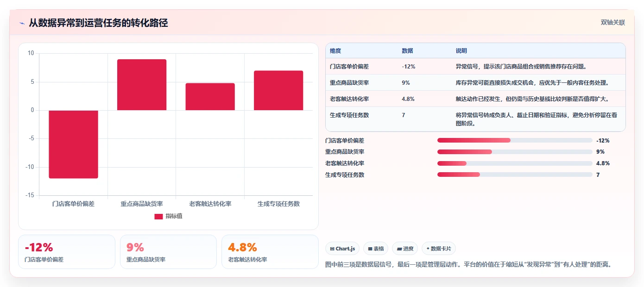Click 生成专项任务数 label in progress list
Image resolution: width=644 pixels, height=287 pixels.
click(345, 175)
